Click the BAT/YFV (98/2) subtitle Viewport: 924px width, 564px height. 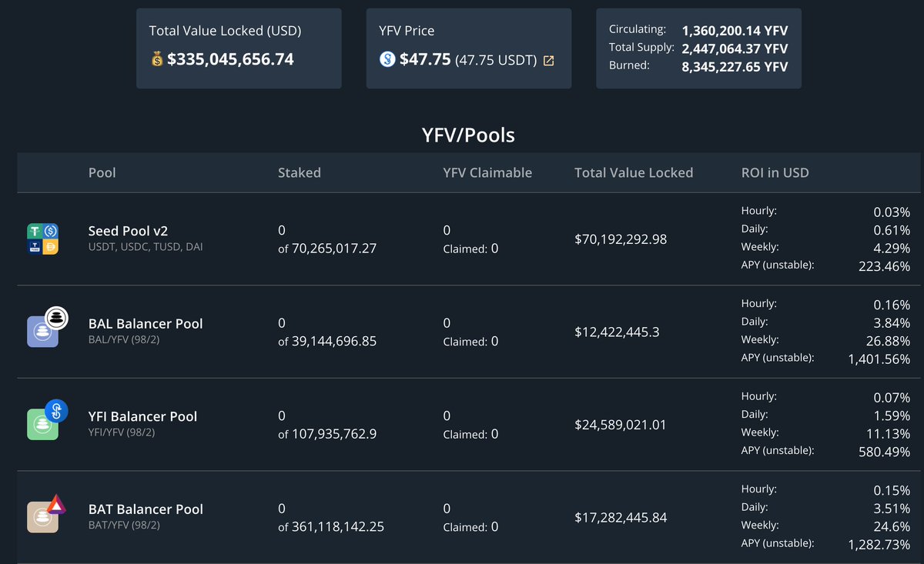(124, 526)
